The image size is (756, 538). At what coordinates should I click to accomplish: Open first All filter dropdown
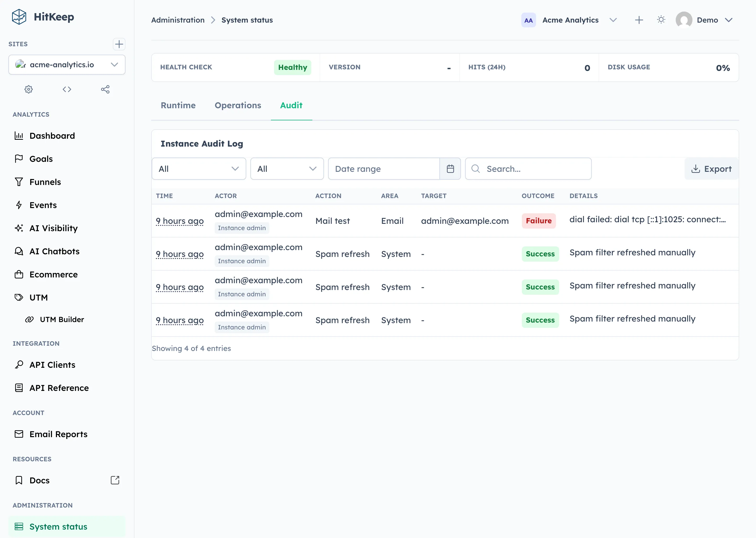(x=199, y=169)
